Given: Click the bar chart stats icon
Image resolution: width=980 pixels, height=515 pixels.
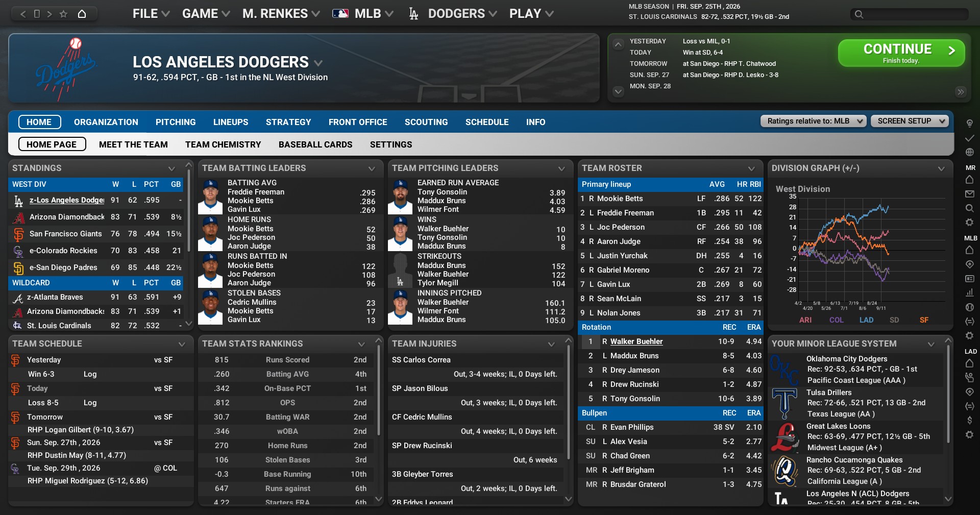Looking at the screenshot, I should coord(970,293).
